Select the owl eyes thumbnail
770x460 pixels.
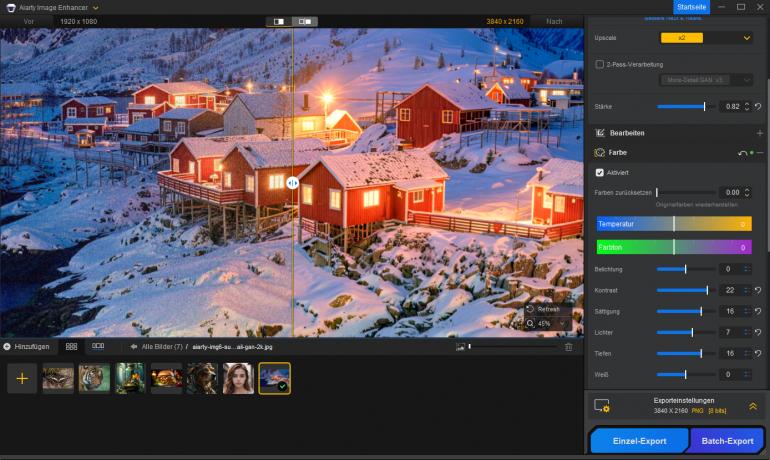click(x=58, y=379)
